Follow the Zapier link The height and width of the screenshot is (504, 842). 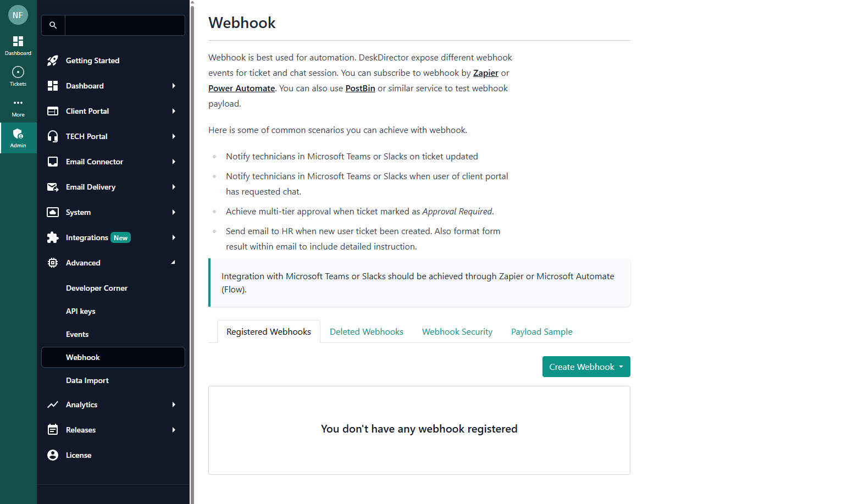coord(486,73)
